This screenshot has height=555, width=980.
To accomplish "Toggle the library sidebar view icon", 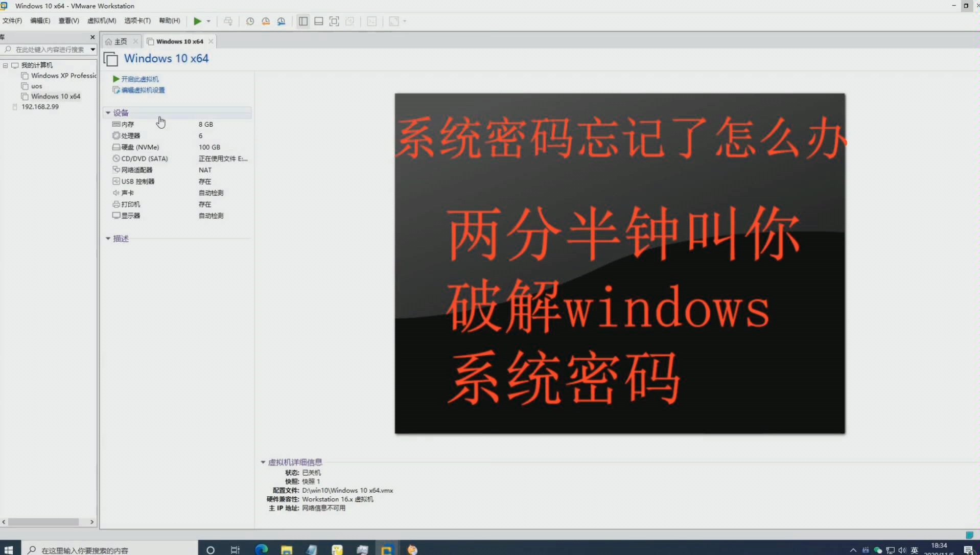I will coord(303,21).
